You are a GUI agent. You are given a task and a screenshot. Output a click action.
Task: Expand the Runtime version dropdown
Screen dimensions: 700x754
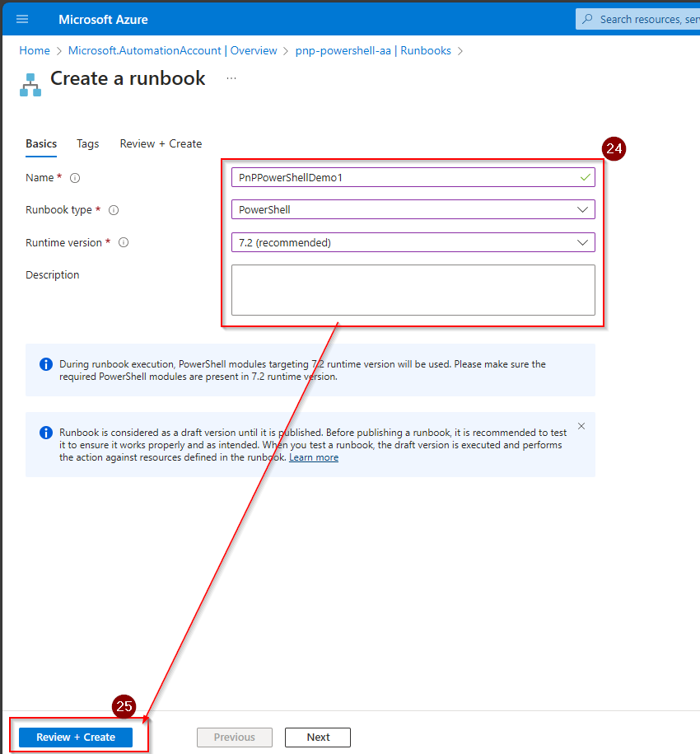coord(582,242)
